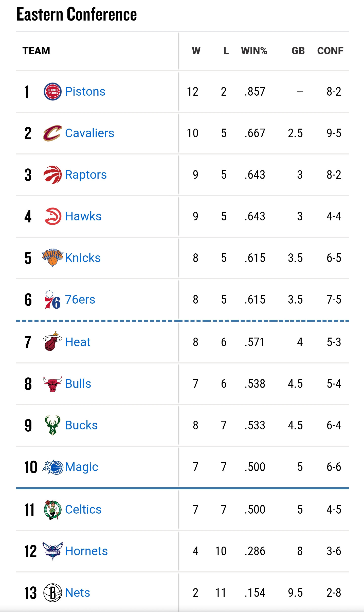This screenshot has width=364, height=612.
Task: Click the Cavaliers team logo
Action: [52, 133]
